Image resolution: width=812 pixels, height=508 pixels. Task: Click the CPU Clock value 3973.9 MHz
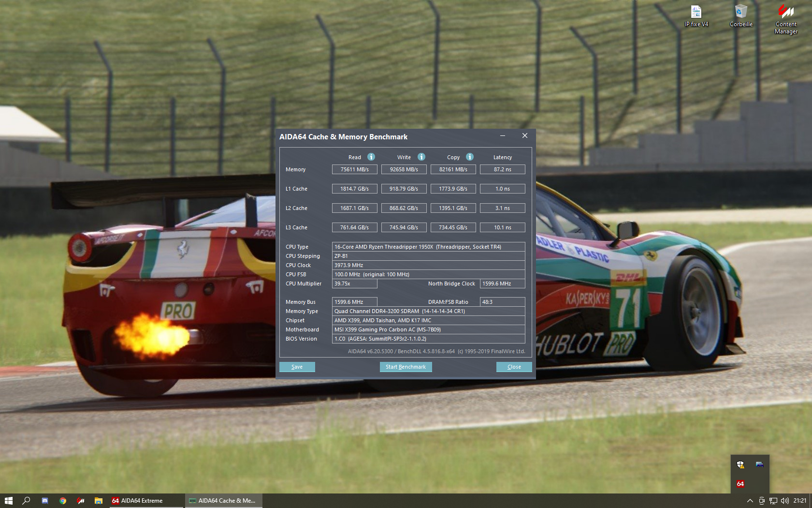pos(429,265)
